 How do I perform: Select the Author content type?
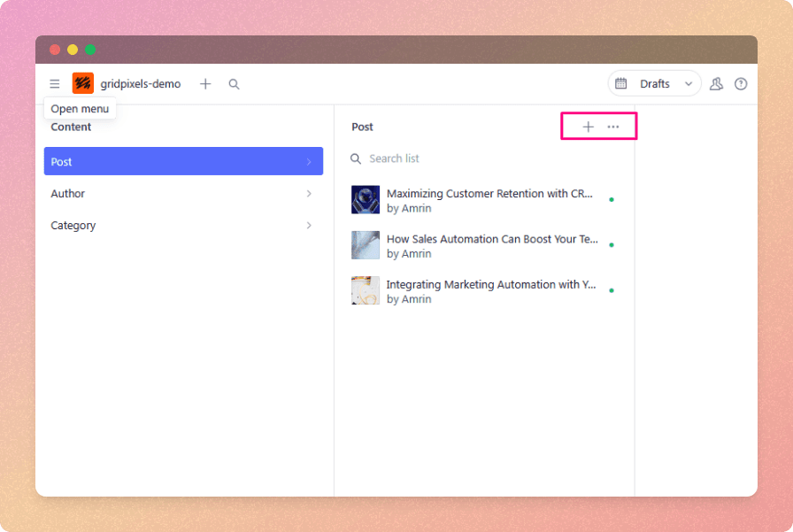68,194
